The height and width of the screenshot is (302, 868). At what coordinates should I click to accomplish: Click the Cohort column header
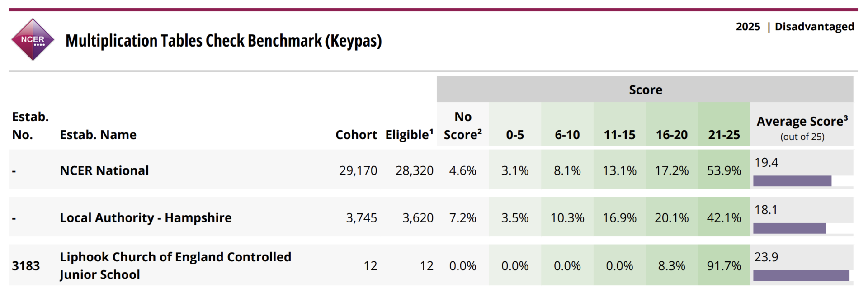point(356,135)
